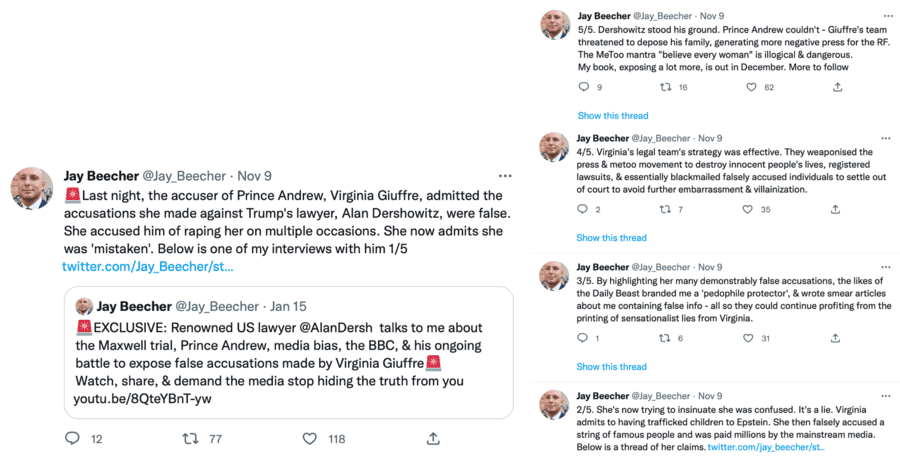
Task: Open twitter.com/Jay_Beecher link in main tweet
Action: pos(147,267)
